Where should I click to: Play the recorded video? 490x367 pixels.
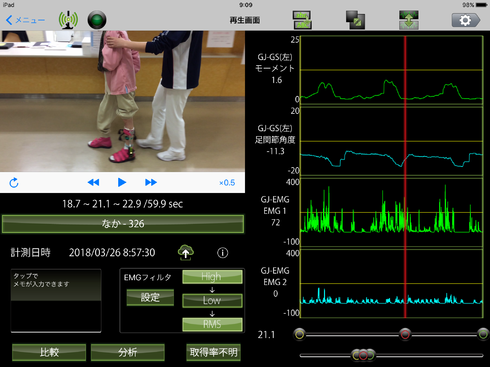(122, 182)
